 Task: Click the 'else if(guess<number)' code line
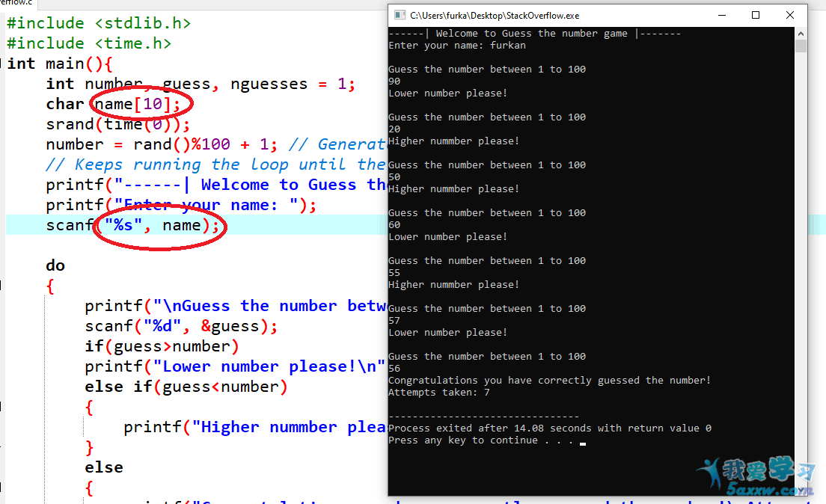coord(186,387)
